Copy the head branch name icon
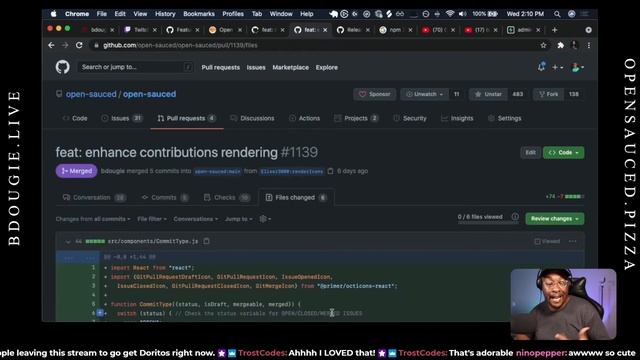640x360 pixels. tap(331, 171)
